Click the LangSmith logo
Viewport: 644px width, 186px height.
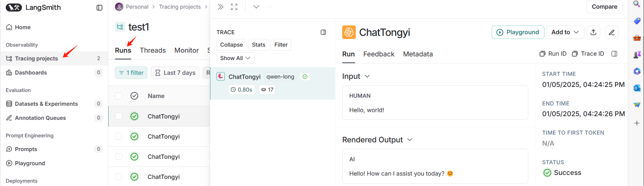(x=33, y=8)
